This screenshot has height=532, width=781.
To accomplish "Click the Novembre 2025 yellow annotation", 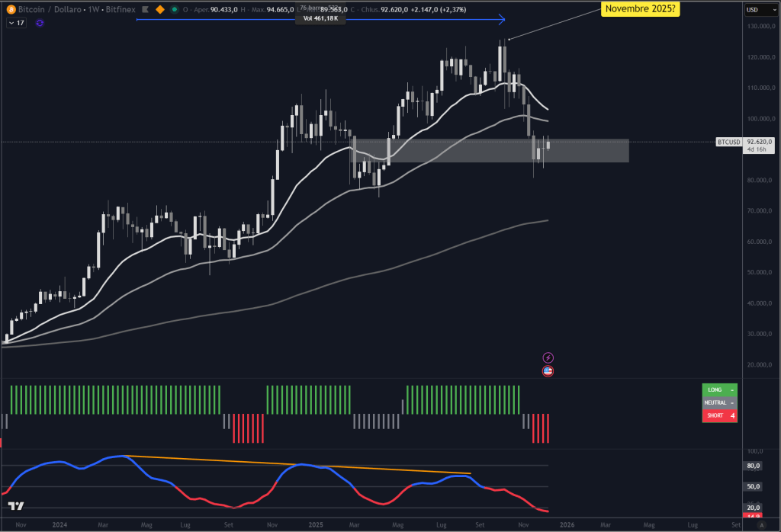I will [x=640, y=9].
